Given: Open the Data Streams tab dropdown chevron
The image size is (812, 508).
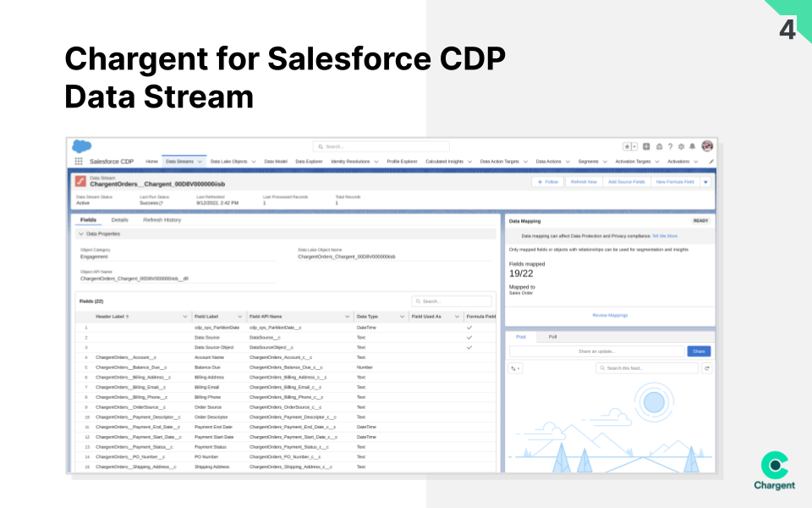Looking at the screenshot, I should coord(200,162).
